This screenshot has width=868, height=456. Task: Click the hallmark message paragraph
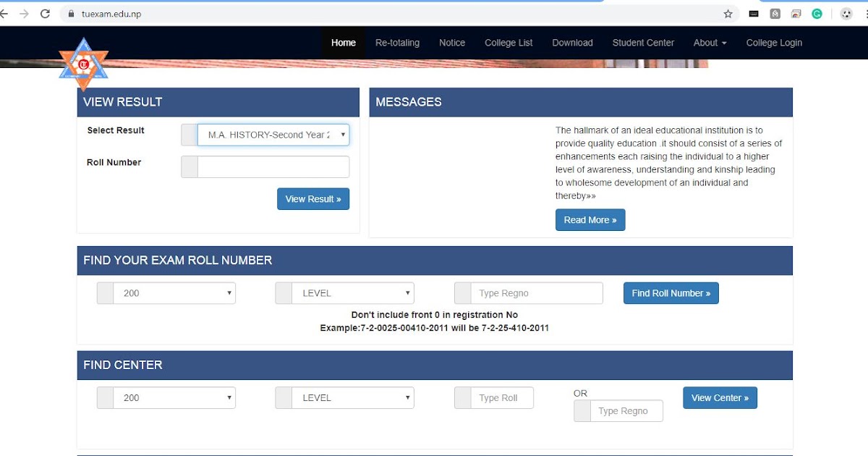(x=669, y=163)
